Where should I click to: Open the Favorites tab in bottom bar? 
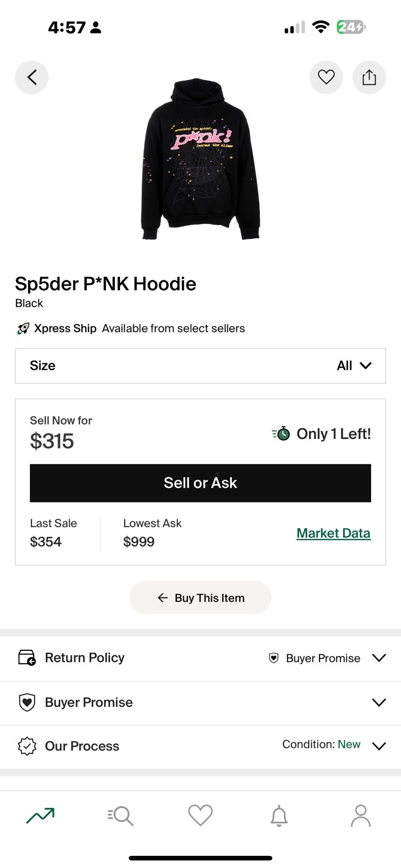click(x=200, y=816)
